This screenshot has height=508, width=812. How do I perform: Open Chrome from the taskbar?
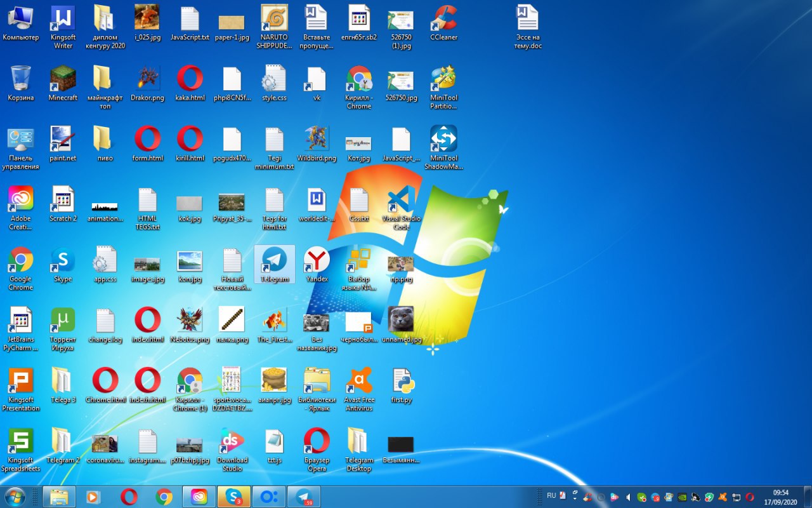[x=164, y=497]
